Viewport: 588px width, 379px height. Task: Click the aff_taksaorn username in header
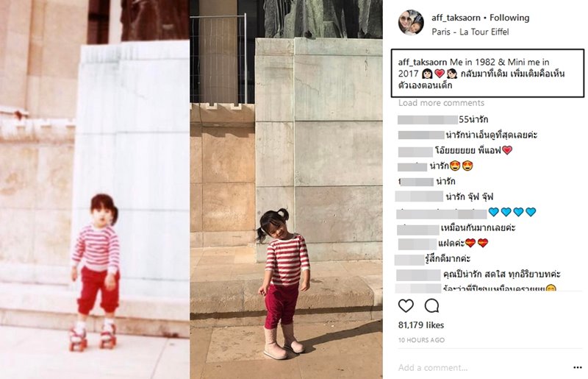(x=456, y=18)
